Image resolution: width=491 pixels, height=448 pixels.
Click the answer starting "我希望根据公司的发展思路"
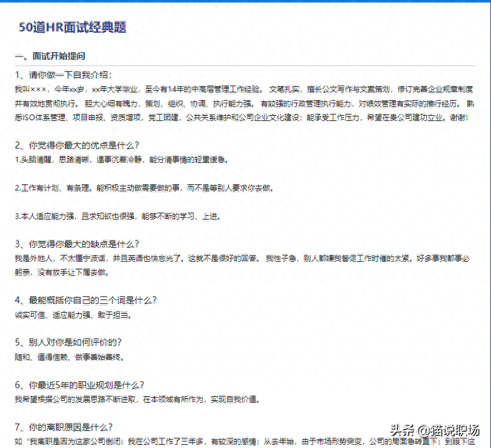click(x=138, y=399)
